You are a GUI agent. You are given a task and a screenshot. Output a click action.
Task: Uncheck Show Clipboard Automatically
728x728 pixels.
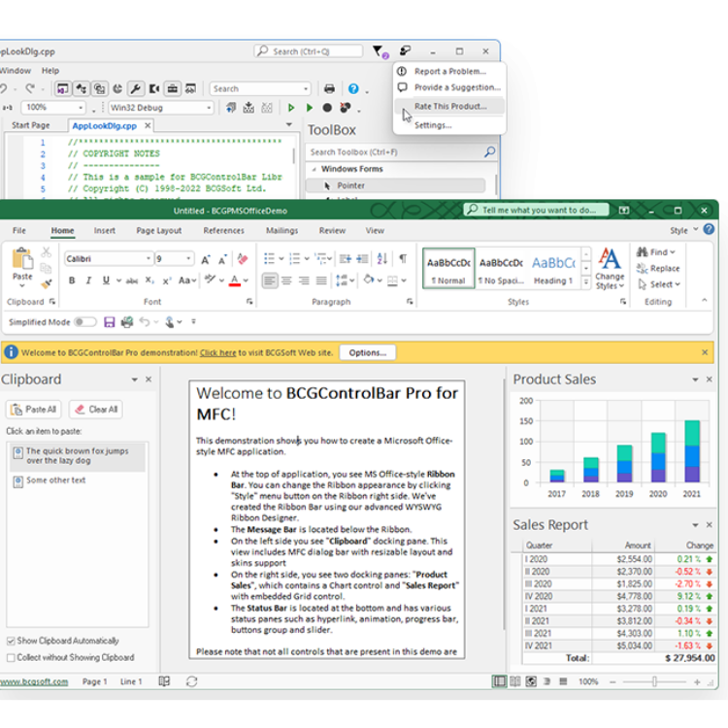(11, 641)
